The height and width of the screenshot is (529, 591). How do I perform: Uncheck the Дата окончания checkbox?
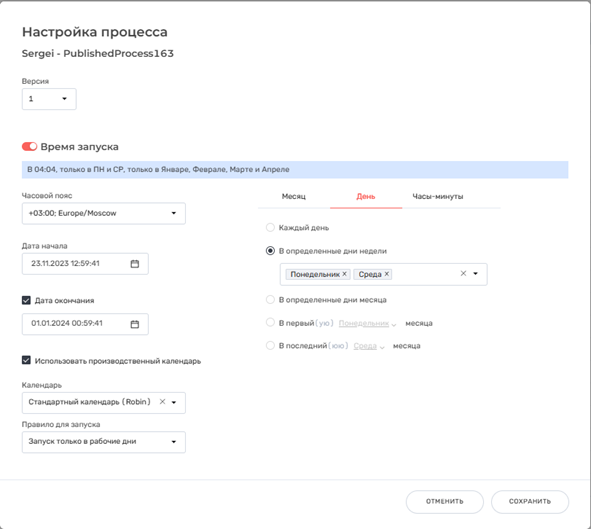pos(26,300)
